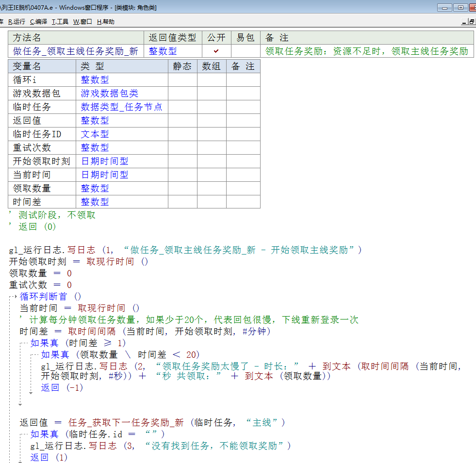The width and height of the screenshot is (476, 463).
Task: Toggle the 公开 checkmark for the method
Action: pyautogui.click(x=216, y=51)
